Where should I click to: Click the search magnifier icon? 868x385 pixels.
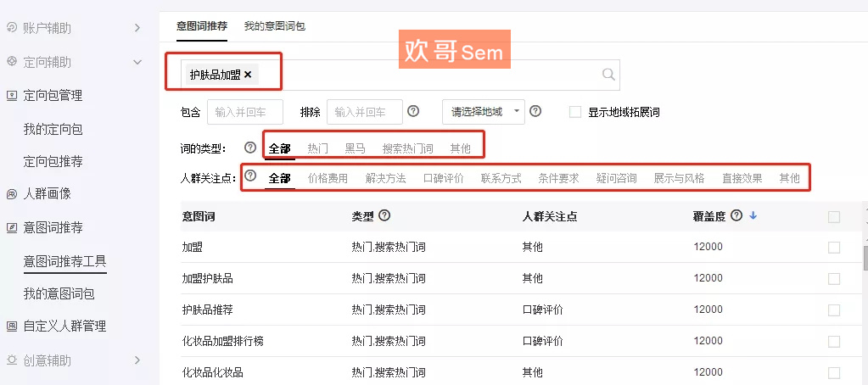point(608,75)
